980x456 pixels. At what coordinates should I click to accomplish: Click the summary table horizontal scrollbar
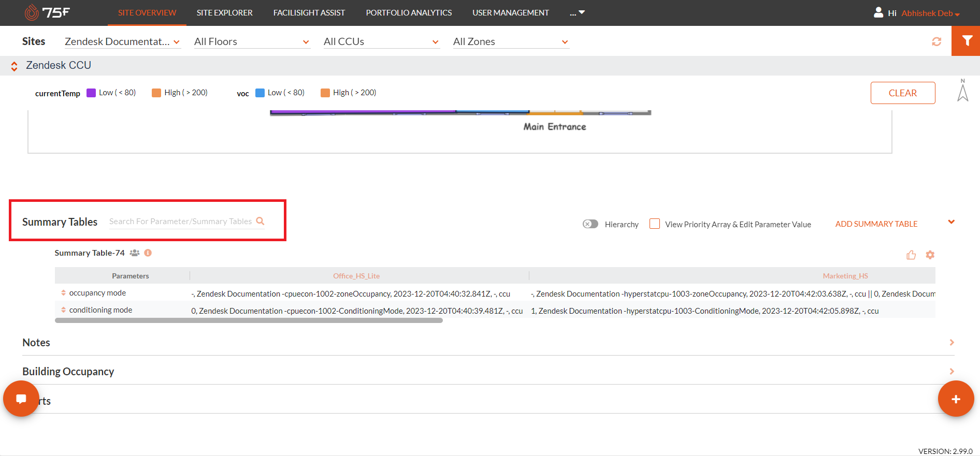249,320
